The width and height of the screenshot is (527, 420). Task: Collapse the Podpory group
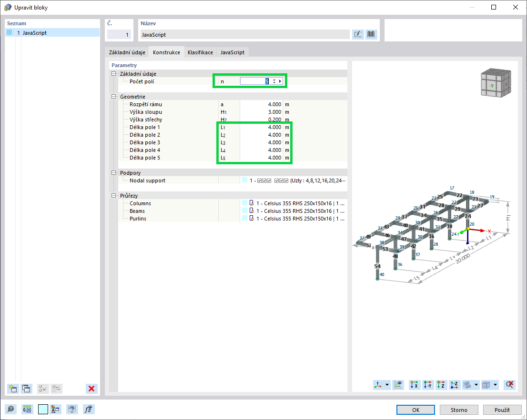point(113,173)
